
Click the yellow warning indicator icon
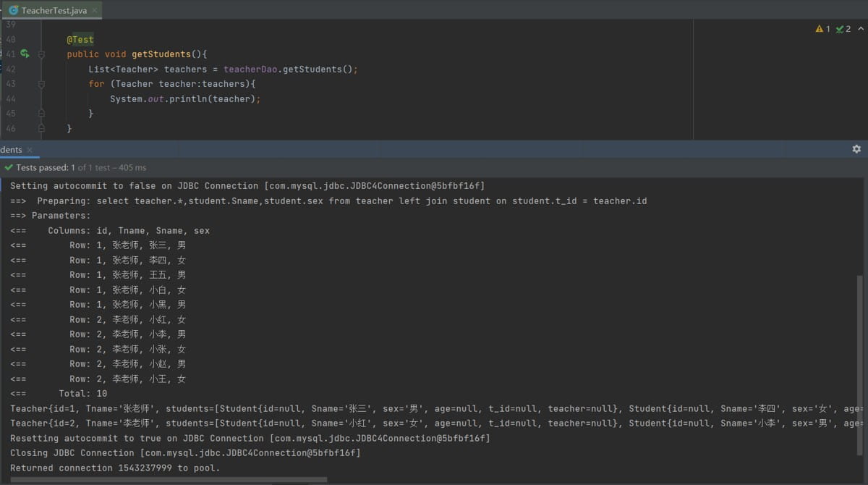click(819, 29)
